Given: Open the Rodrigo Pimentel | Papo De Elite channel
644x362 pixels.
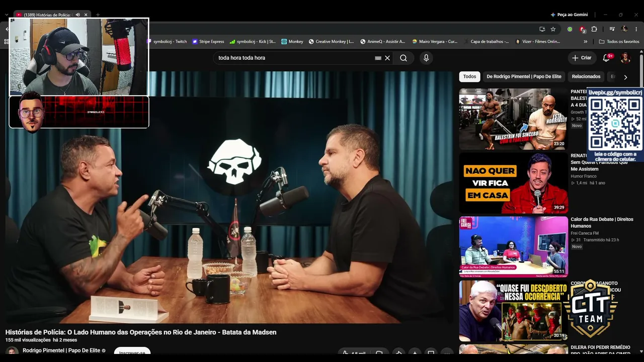Looking at the screenshot, I should [61, 350].
